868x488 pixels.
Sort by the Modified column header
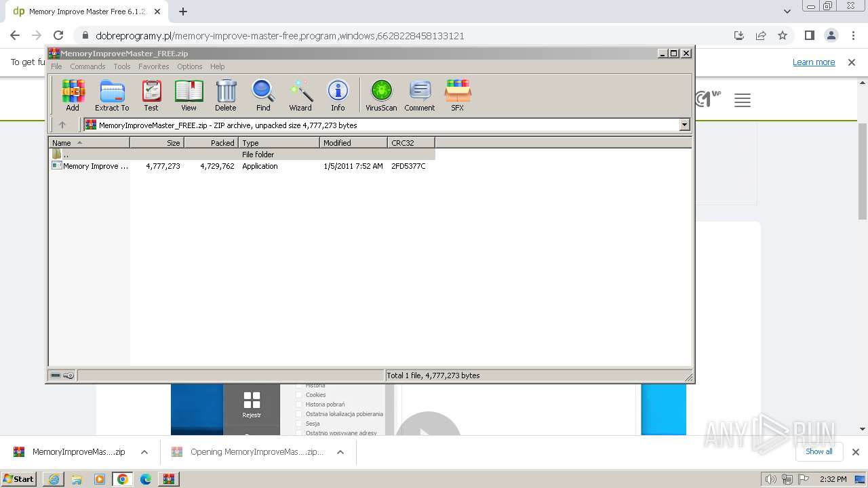tap(353, 143)
